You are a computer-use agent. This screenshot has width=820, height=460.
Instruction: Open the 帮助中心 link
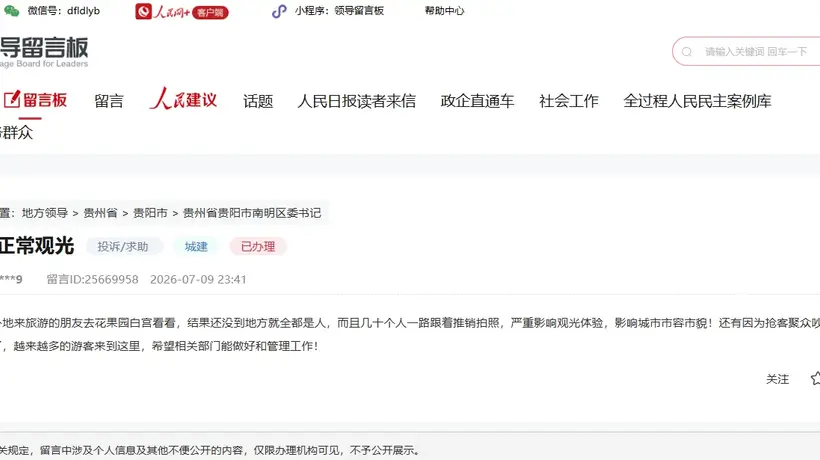click(444, 11)
